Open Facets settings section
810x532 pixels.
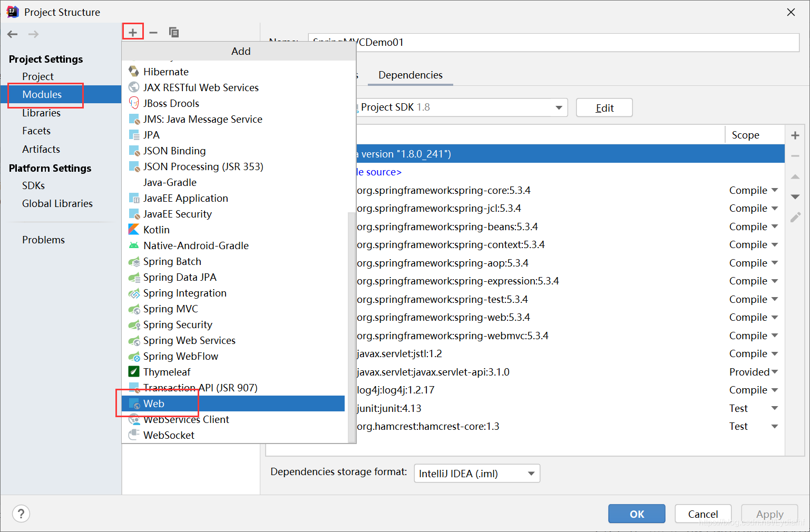tap(36, 131)
